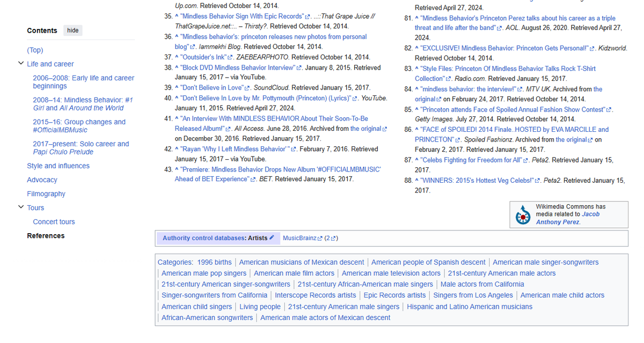This screenshot has width=644, height=343.
Task: Jump back via caret of reference 43
Action: 177,169
